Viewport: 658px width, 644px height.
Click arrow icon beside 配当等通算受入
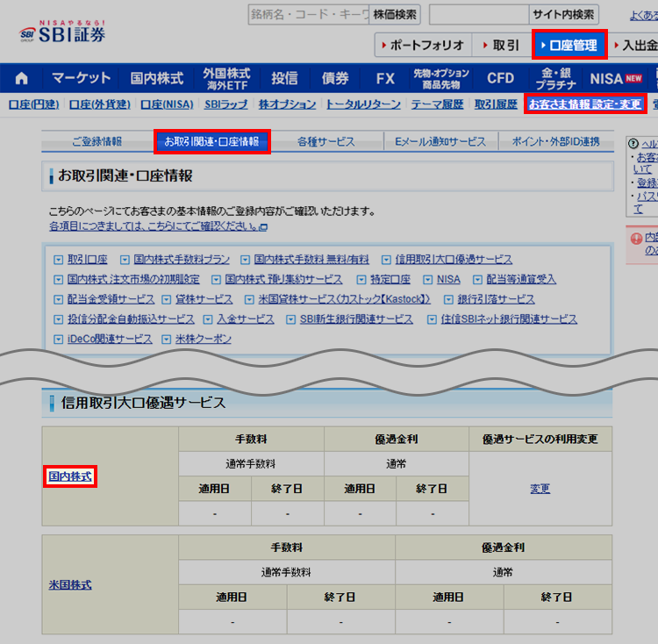pos(477,279)
